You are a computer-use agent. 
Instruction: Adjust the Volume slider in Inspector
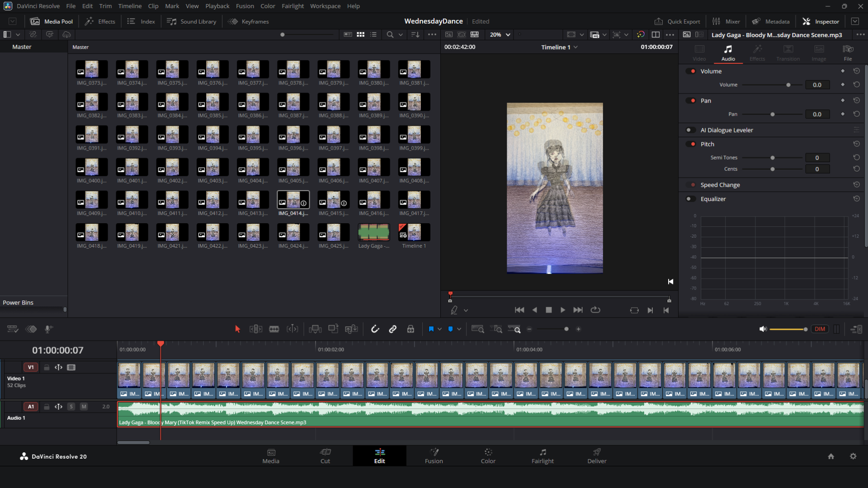pos(788,85)
